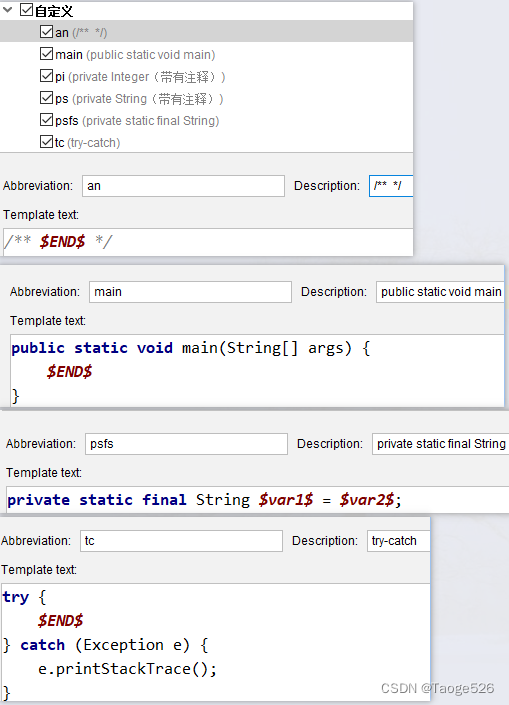The width and height of the screenshot is (509, 705).
Task: Toggle the 'psfs' template checkbox
Action: (x=46, y=120)
